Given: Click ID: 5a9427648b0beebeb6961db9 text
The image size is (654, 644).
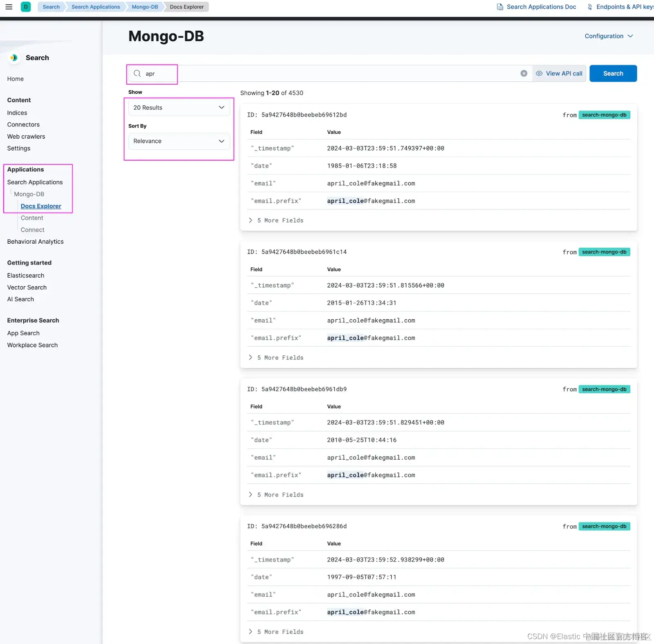Looking at the screenshot, I should click(297, 389).
